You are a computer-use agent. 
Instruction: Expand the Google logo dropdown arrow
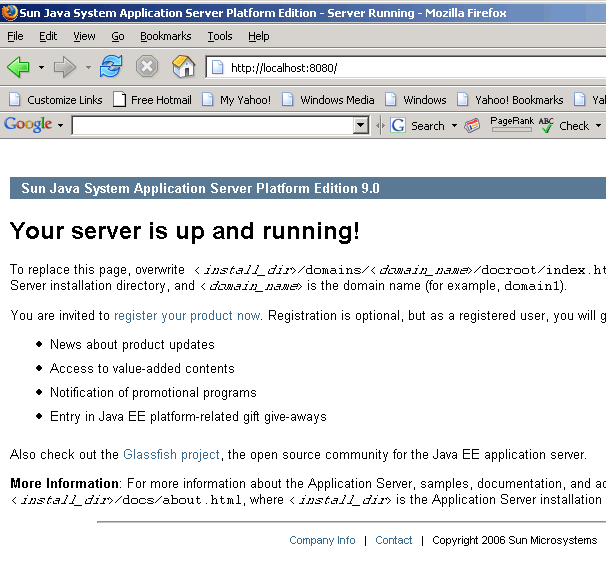pyautogui.click(x=60, y=126)
